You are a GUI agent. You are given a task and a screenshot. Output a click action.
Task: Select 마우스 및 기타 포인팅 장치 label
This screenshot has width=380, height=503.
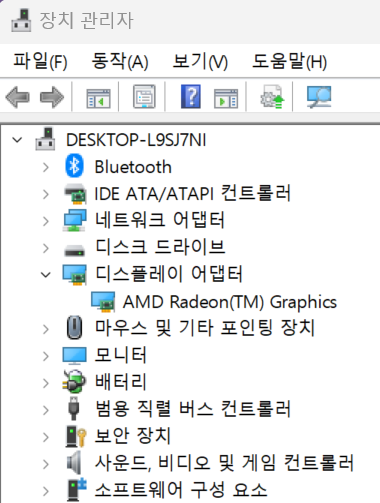(x=205, y=328)
